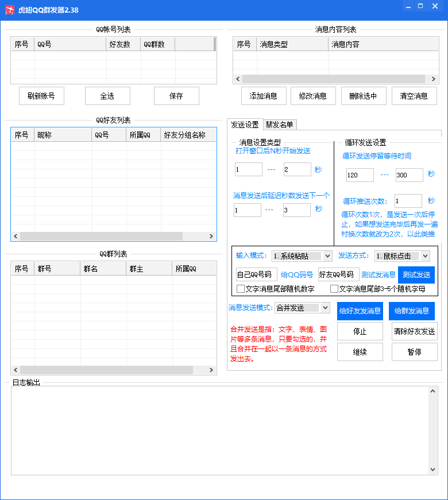Viewport: 448px width, 500px height.
Task: Click 所属QQ column header in group list
Action: (x=194, y=269)
